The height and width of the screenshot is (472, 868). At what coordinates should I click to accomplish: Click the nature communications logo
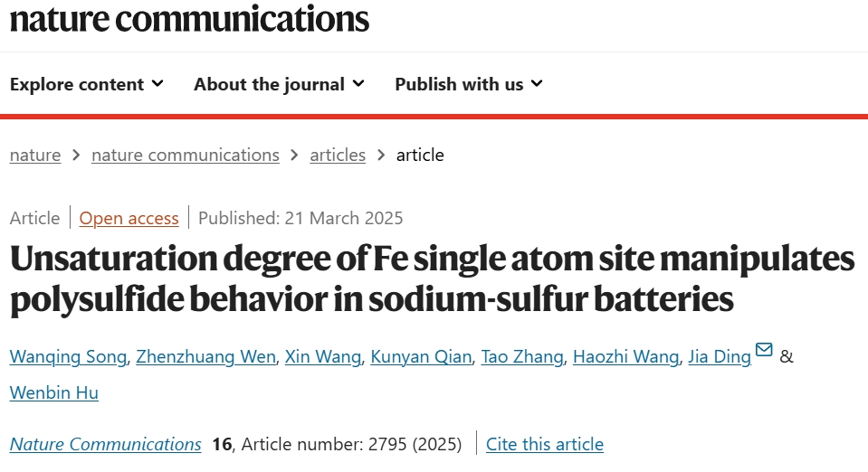pos(189,18)
